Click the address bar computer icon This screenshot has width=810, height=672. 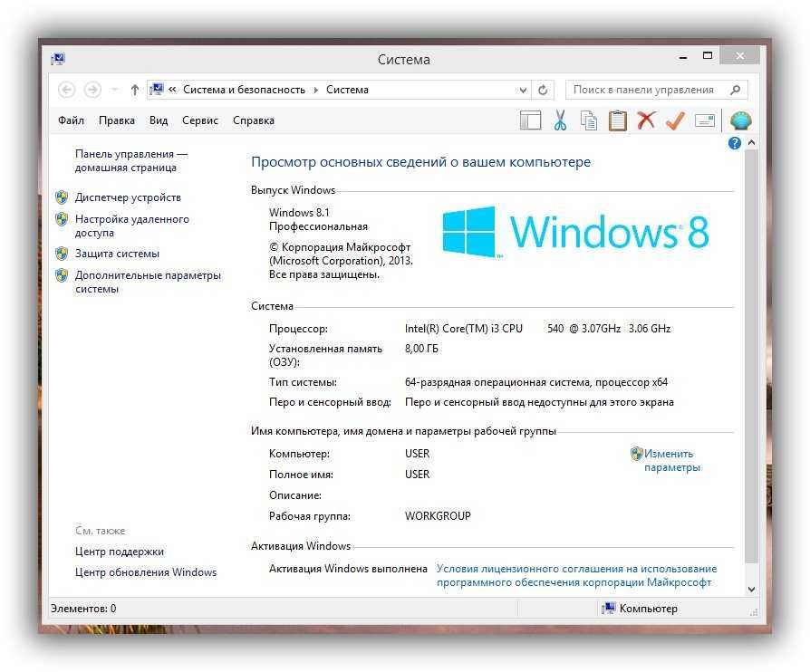(157, 90)
